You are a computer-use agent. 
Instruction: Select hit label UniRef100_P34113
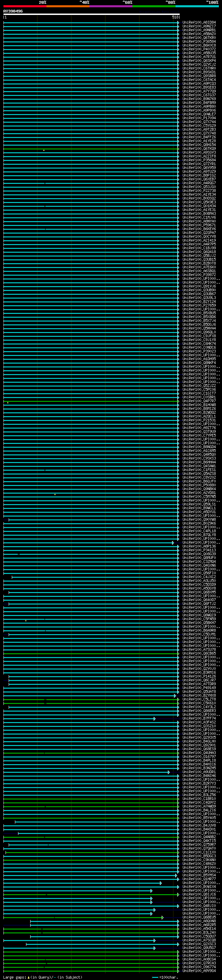click(199, 550)
